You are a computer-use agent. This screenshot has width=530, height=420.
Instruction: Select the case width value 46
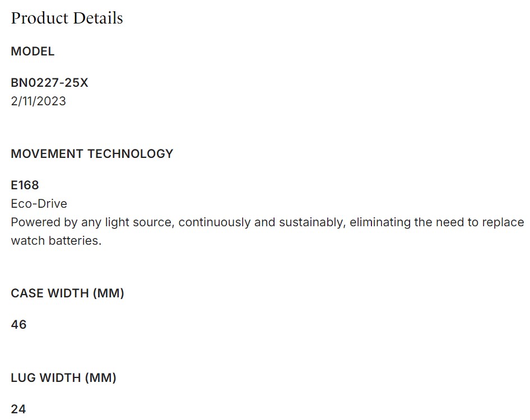pos(18,325)
